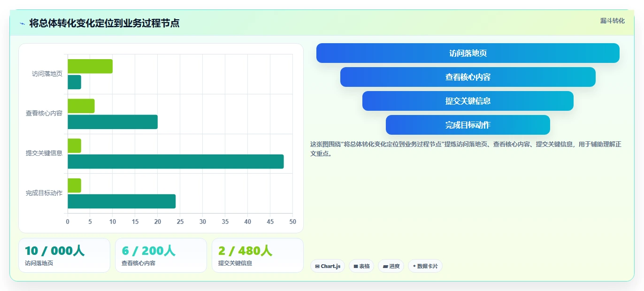Click the teal 完成目标动作 bar
The width and height of the screenshot is (644, 291).
point(122,201)
